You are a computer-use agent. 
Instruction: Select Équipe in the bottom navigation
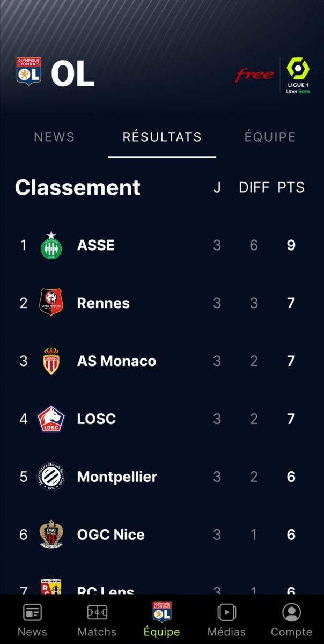coord(162,620)
